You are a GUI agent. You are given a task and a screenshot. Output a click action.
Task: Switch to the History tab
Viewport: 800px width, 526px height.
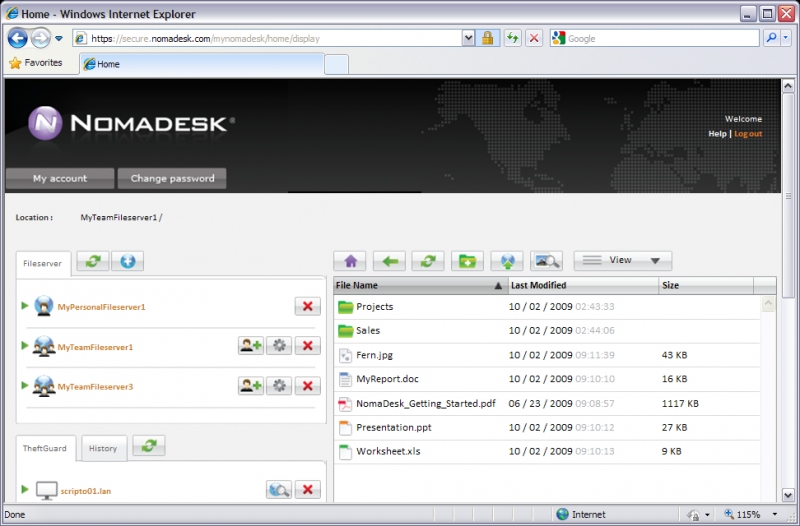coord(104,448)
